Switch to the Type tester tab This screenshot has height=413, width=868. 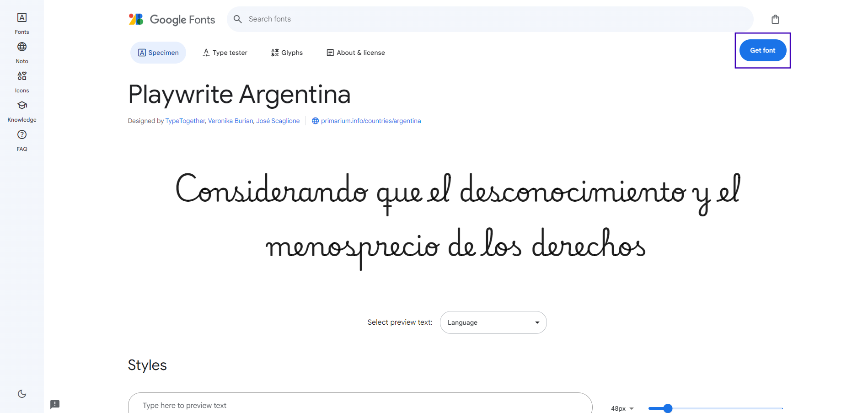click(x=225, y=53)
